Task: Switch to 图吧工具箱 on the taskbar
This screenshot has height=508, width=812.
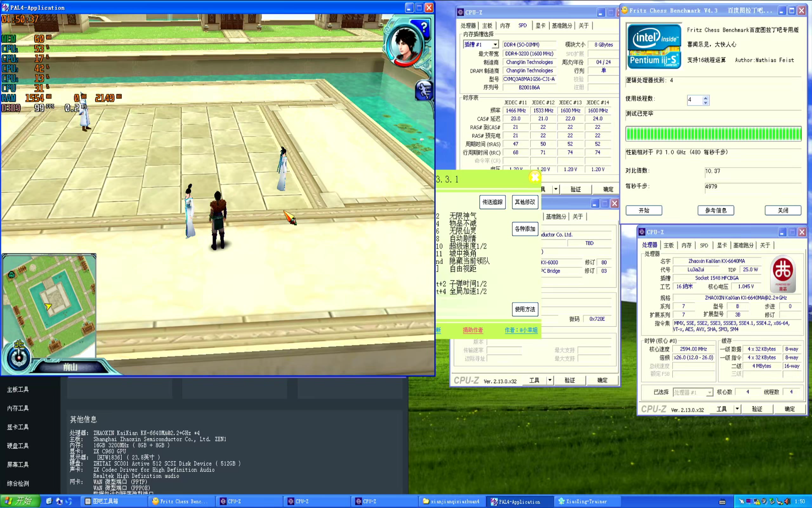Action: 114,501
